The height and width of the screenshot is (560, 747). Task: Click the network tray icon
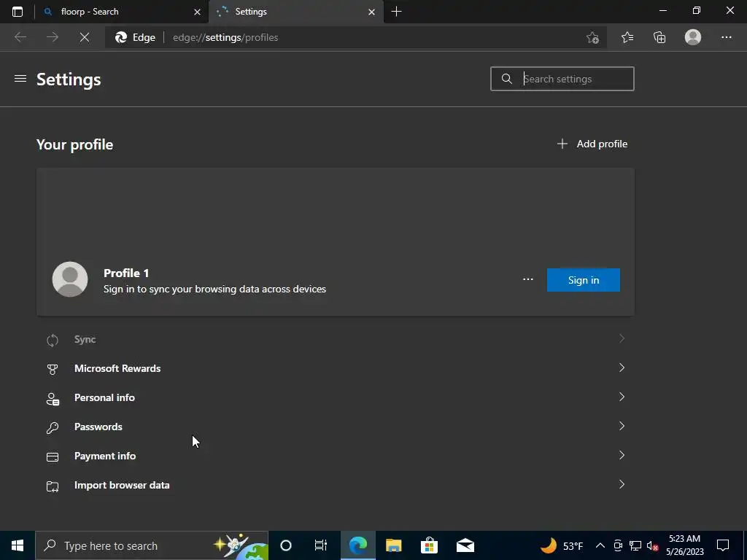635,545
